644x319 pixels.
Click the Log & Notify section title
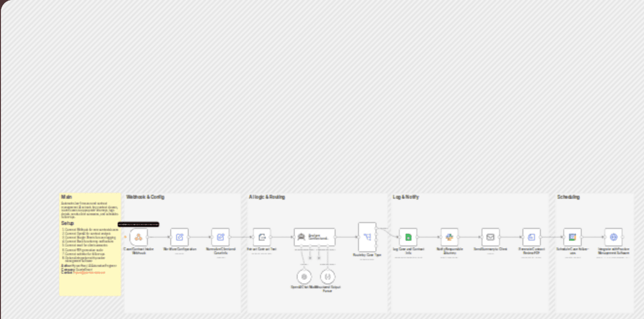406,197
